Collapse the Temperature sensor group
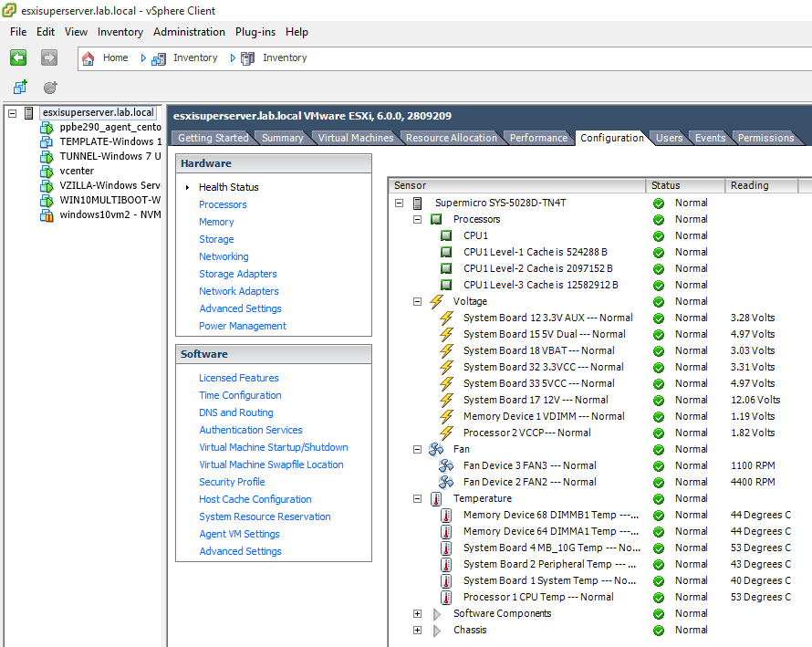 (x=417, y=499)
